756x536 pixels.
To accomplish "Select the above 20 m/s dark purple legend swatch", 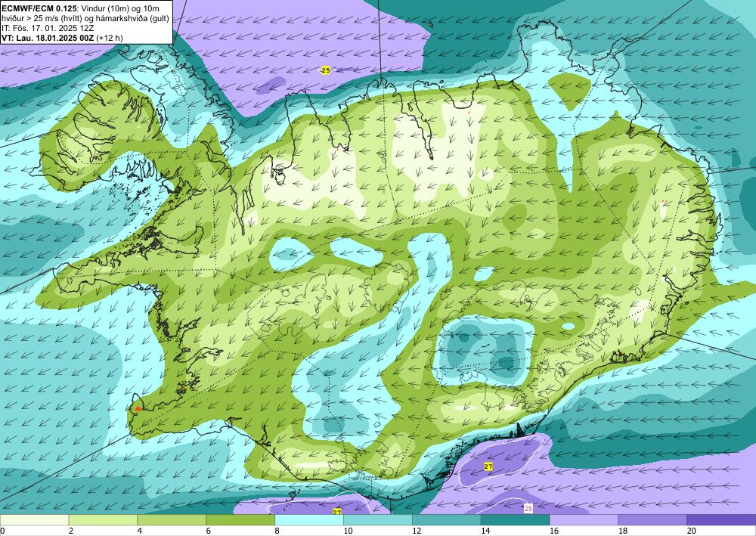I will click(x=722, y=520).
